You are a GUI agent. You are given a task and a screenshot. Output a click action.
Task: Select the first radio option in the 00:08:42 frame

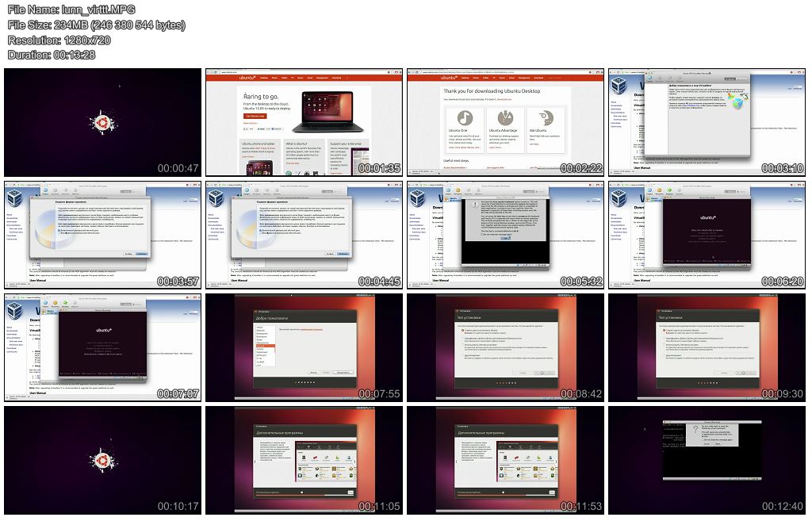click(x=463, y=330)
